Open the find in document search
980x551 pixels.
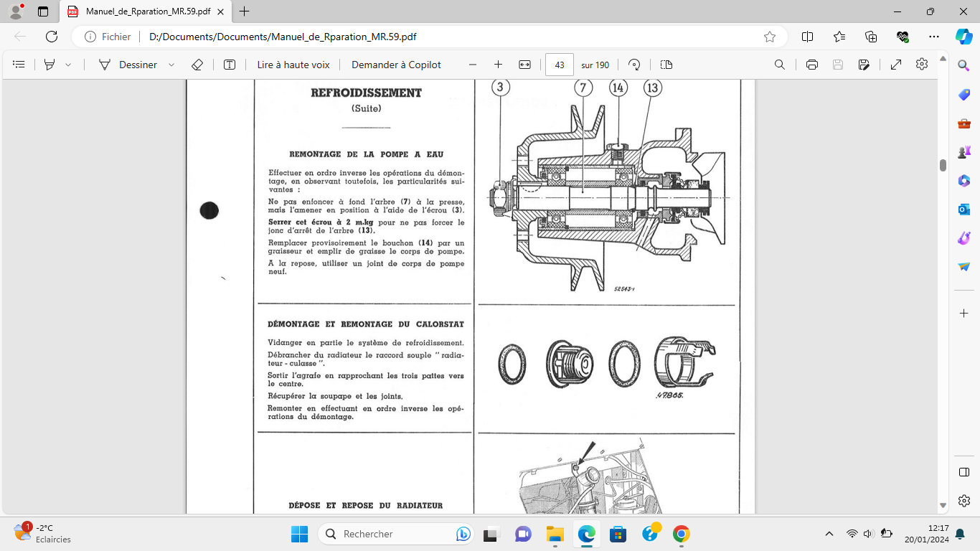[x=780, y=65]
